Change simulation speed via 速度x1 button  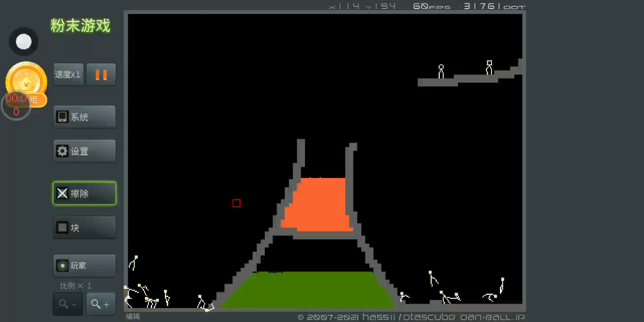click(x=68, y=75)
